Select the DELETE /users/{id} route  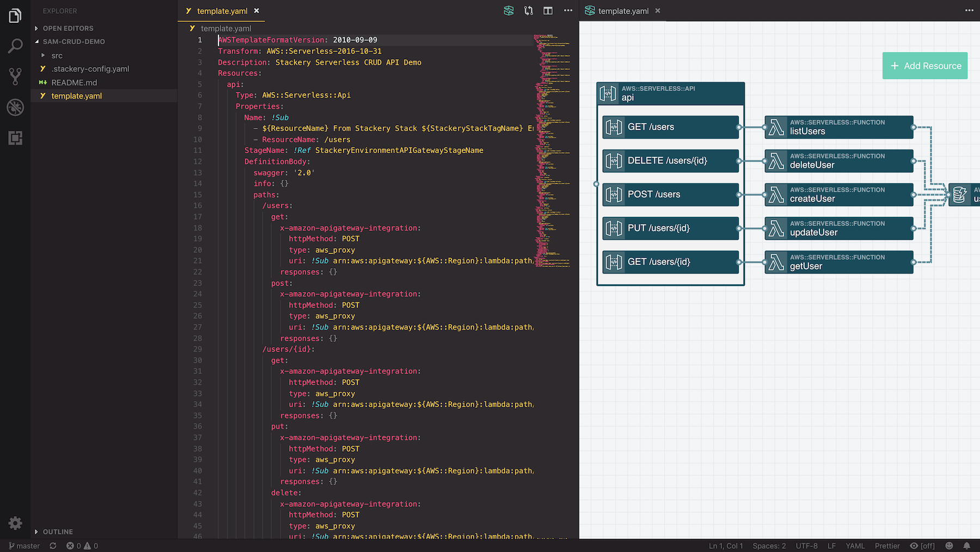[x=671, y=161]
